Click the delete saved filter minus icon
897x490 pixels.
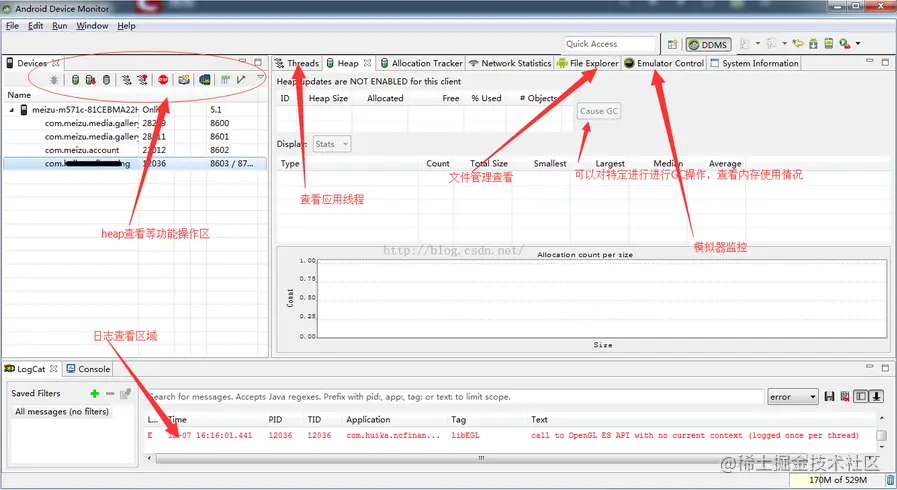tap(110, 393)
